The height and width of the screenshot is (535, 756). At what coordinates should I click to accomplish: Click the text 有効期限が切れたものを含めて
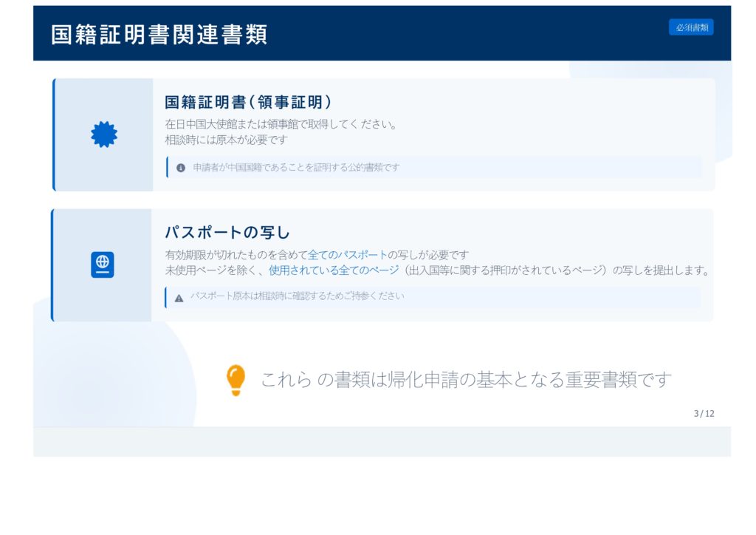(236, 255)
